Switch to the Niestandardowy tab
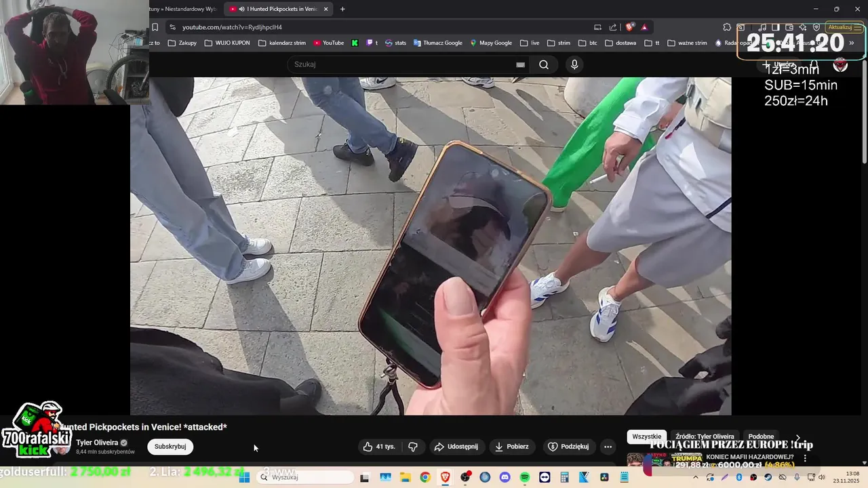Viewport: 868px width, 488px height. click(183, 9)
